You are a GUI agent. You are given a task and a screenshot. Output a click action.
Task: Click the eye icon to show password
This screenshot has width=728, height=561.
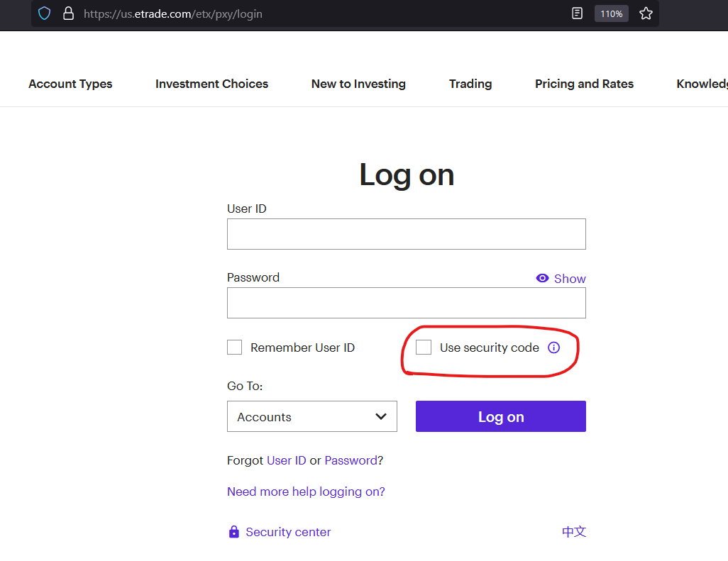(x=543, y=278)
